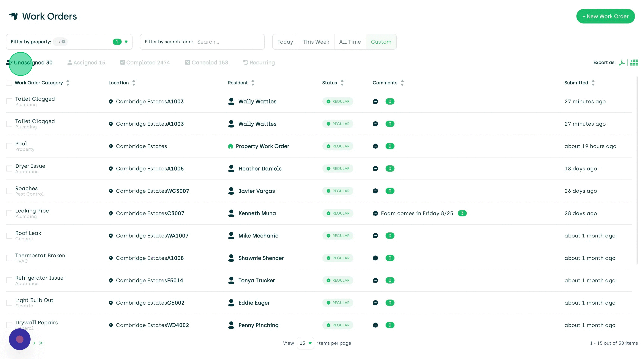
Task: Open comments icon on Pool row
Action: [375, 146]
